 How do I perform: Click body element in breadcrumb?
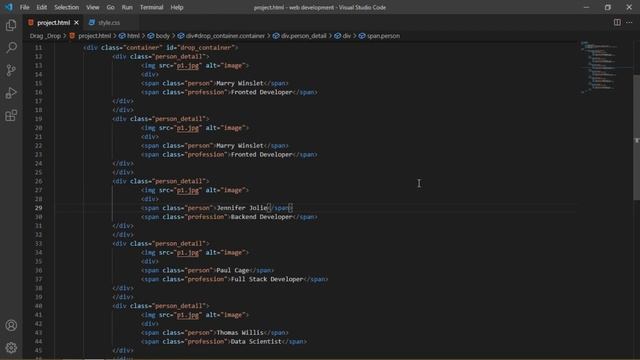pos(162,36)
